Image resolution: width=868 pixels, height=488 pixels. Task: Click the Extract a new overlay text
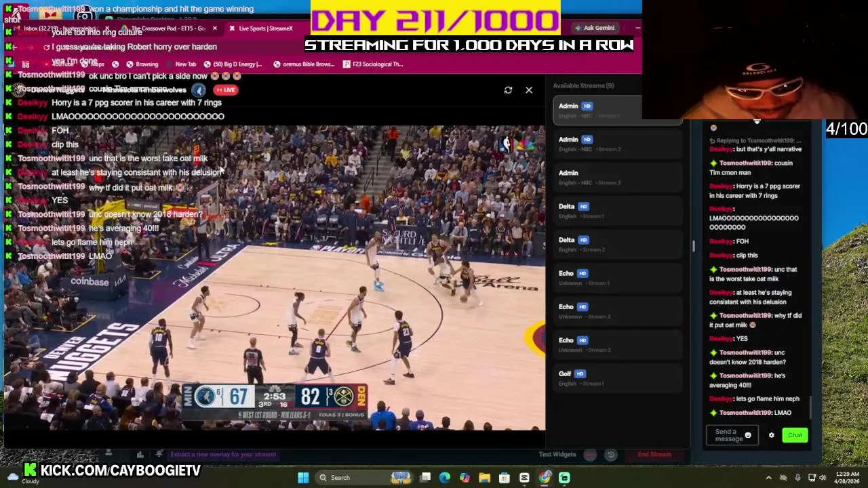click(x=222, y=454)
